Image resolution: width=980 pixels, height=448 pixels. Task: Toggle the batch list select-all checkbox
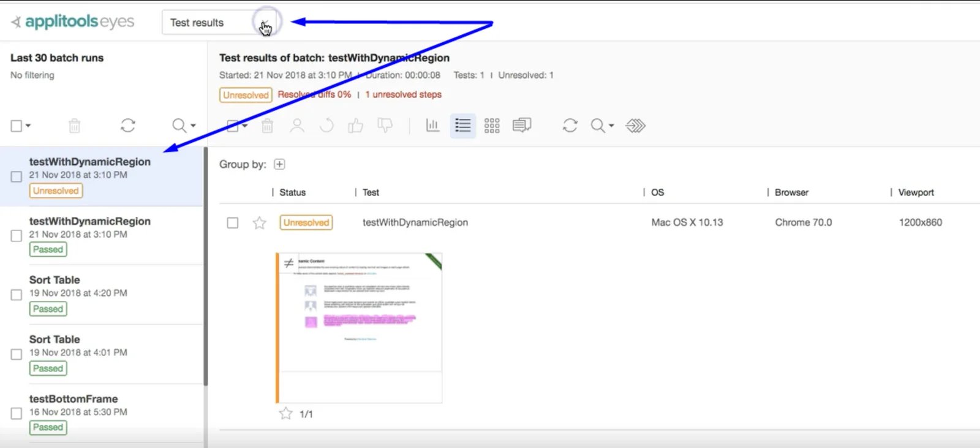coord(17,126)
